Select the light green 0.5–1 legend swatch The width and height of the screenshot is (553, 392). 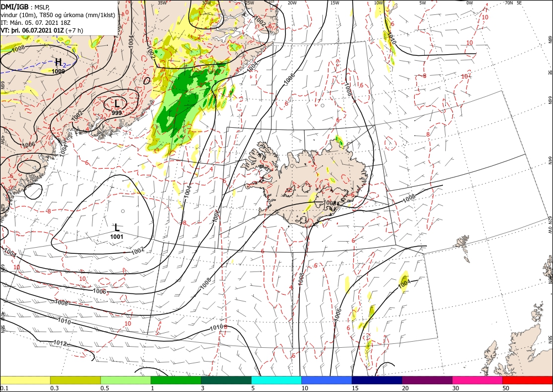pyautogui.click(x=126, y=380)
